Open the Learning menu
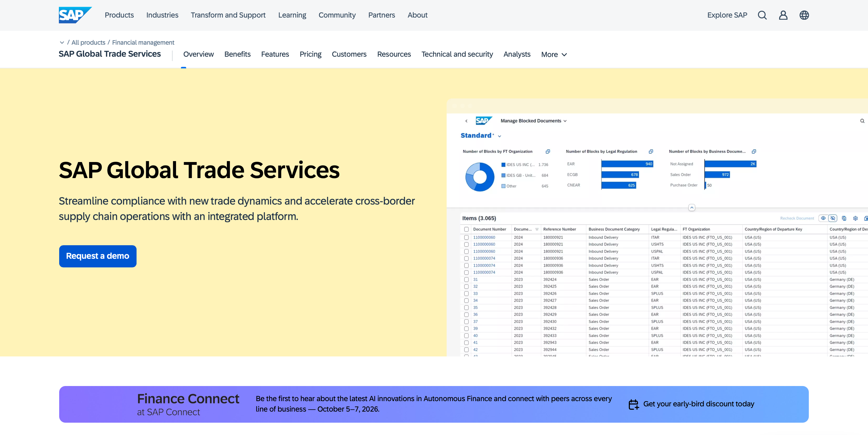868x435 pixels. click(x=292, y=15)
